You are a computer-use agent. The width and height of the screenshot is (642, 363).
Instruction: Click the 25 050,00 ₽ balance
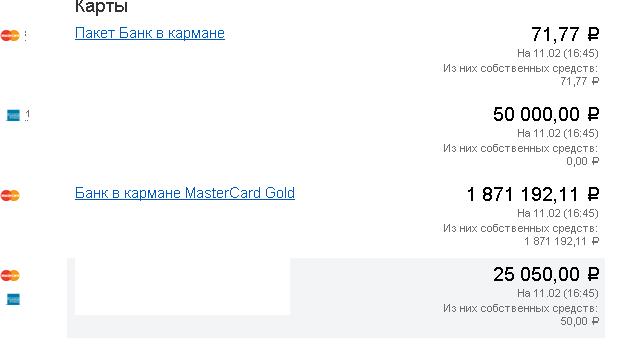(546, 274)
